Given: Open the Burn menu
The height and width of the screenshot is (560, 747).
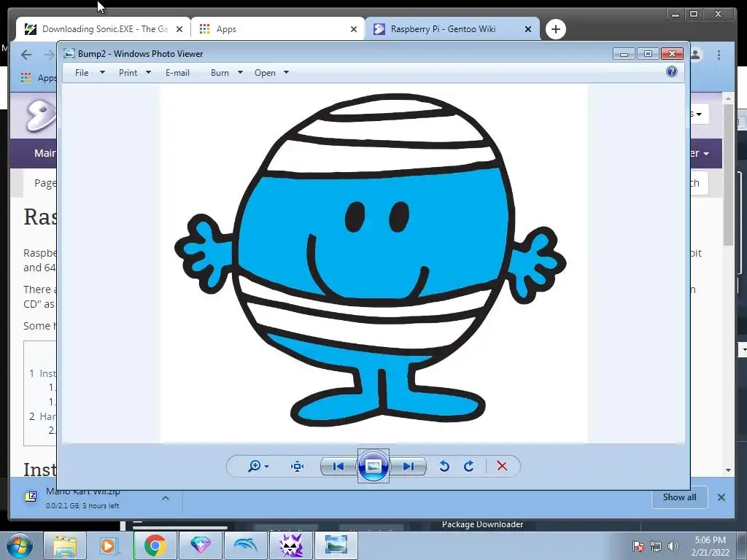Looking at the screenshot, I should 220,73.
